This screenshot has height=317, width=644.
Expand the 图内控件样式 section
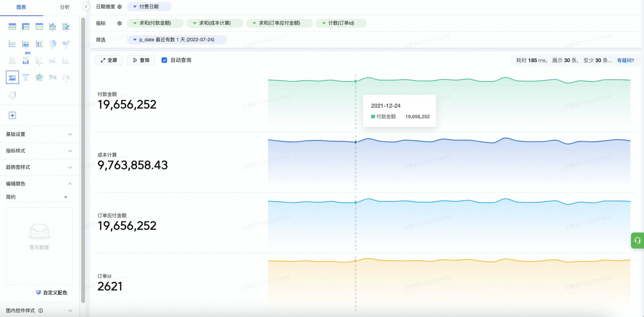39,310
